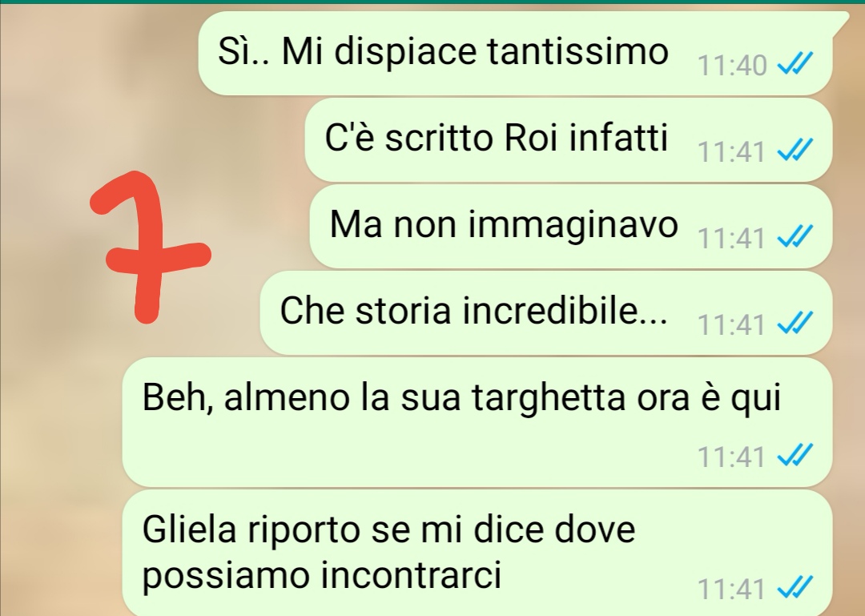Tap read ticks on 'Gliela riporto' message

click(x=795, y=587)
